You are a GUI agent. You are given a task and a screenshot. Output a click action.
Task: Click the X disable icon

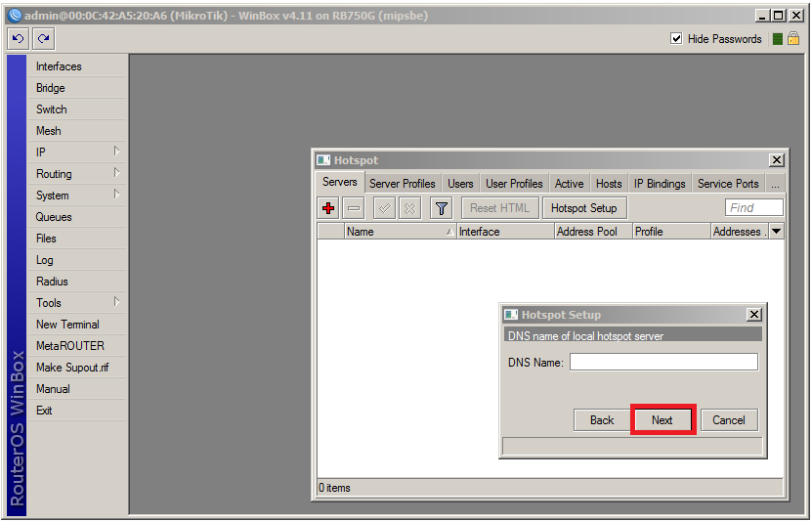point(410,208)
